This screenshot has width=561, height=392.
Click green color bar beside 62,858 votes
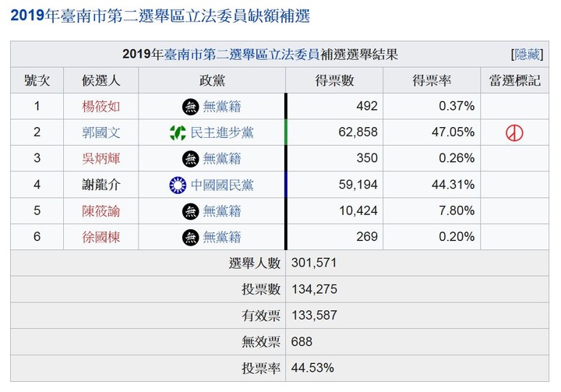[x=286, y=132]
